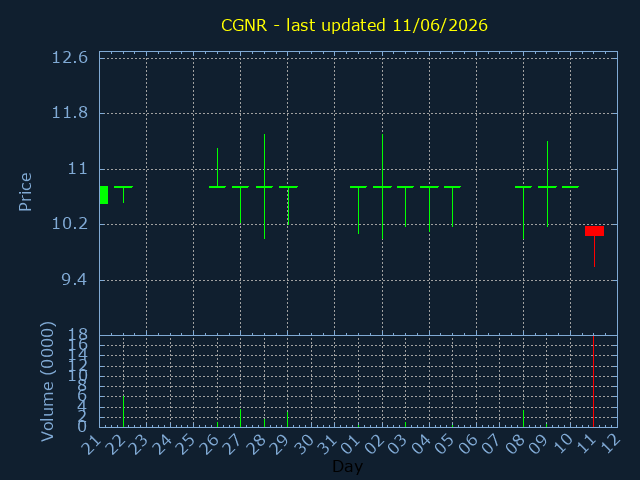The width and height of the screenshot is (640, 480).
Task: Click the chart title "CGNR - last updated 11/06/2026"
Action: coord(354,25)
